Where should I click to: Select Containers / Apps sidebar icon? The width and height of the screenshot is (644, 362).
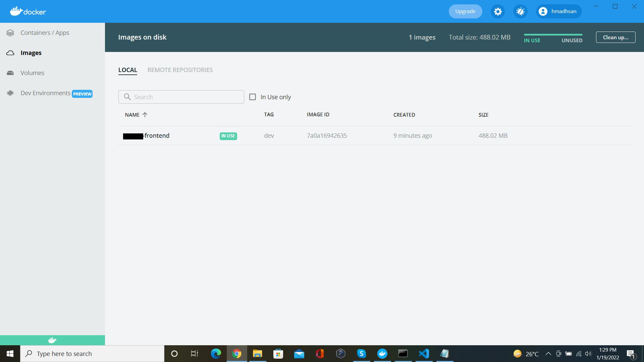click(x=11, y=32)
